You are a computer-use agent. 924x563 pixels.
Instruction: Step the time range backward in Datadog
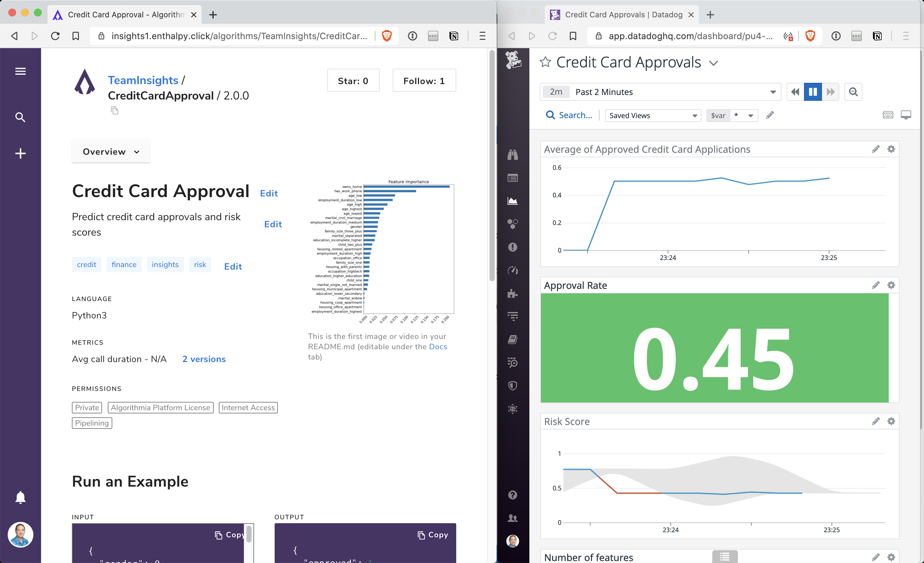click(795, 92)
